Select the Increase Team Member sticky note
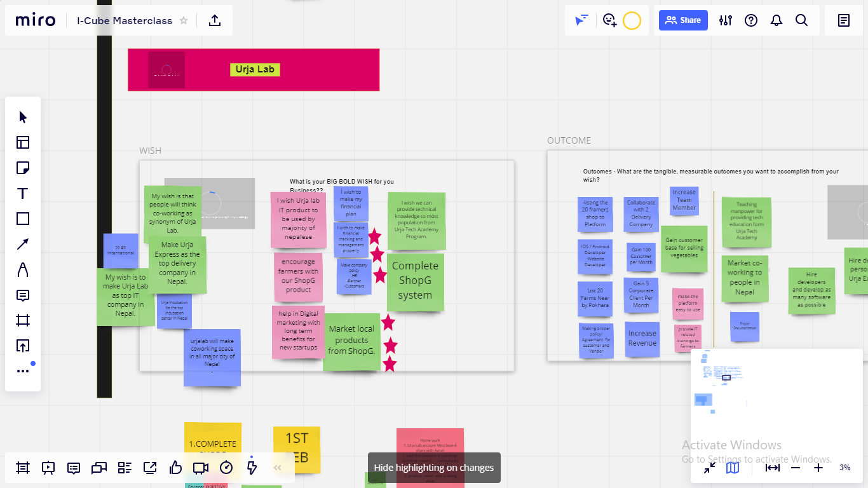This screenshot has width=868, height=488. click(684, 200)
